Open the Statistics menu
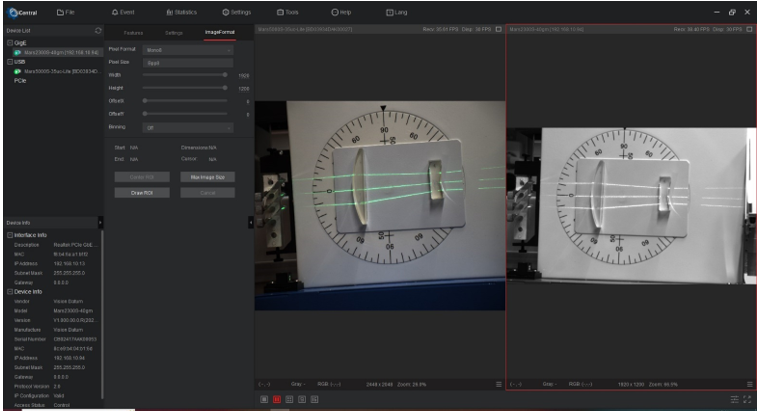The width and height of the screenshot is (758, 412). pyautogui.click(x=181, y=10)
